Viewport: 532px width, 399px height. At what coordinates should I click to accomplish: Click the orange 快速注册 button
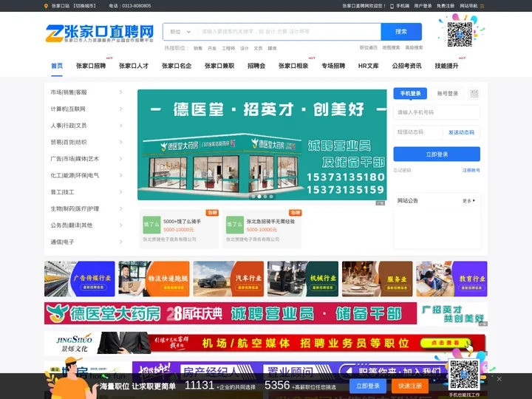(x=410, y=386)
